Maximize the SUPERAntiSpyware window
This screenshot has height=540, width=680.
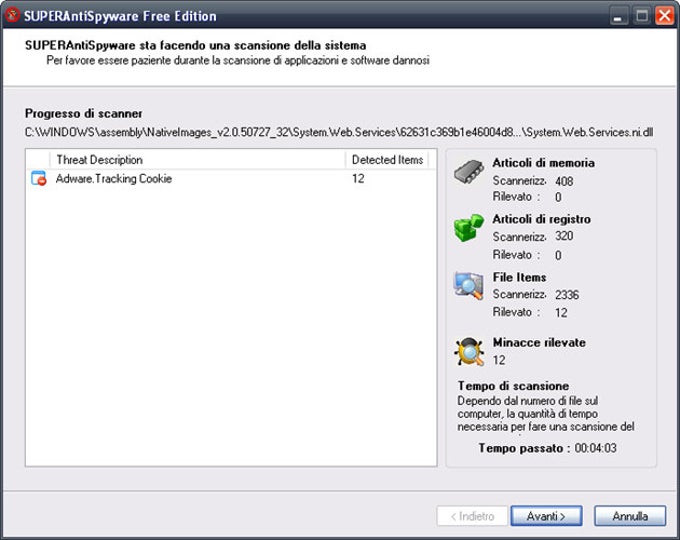pyautogui.click(x=642, y=16)
